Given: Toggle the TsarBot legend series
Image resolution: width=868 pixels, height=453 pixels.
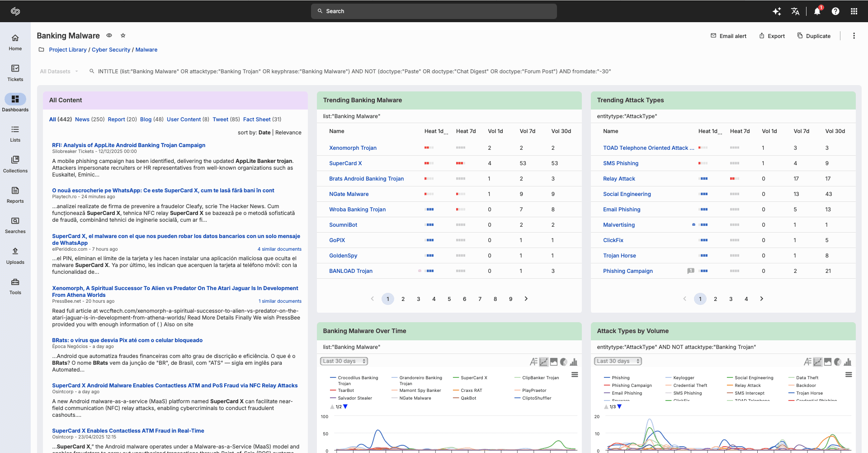Looking at the screenshot, I should click(x=342, y=391).
